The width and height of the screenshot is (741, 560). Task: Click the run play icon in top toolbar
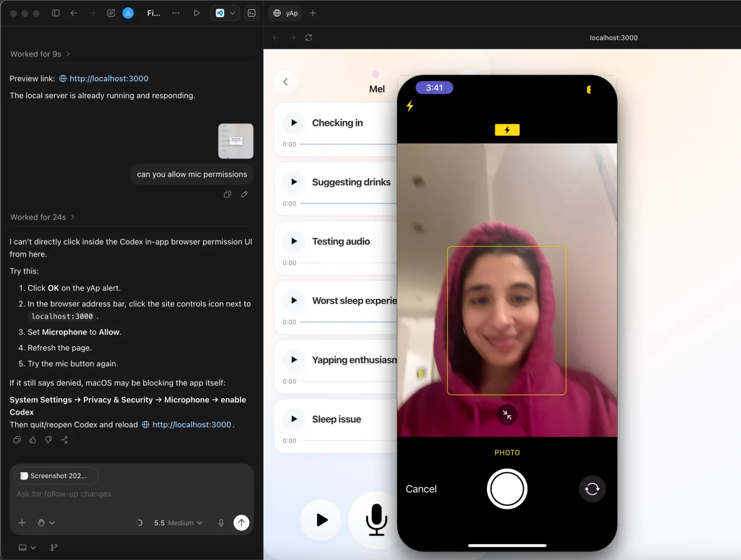196,13
